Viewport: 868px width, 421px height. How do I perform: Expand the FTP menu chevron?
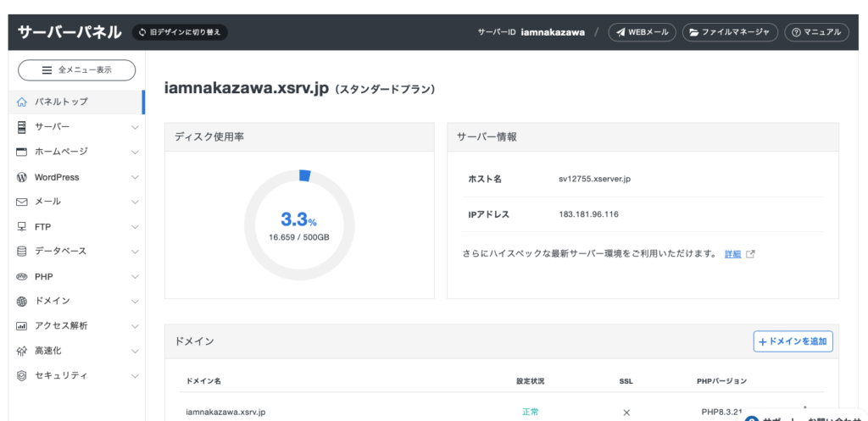[135, 227]
